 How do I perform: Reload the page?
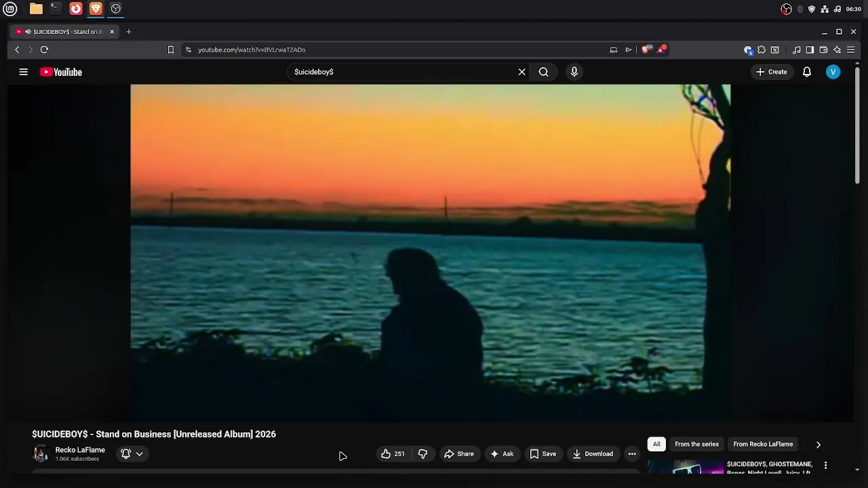pos(44,49)
